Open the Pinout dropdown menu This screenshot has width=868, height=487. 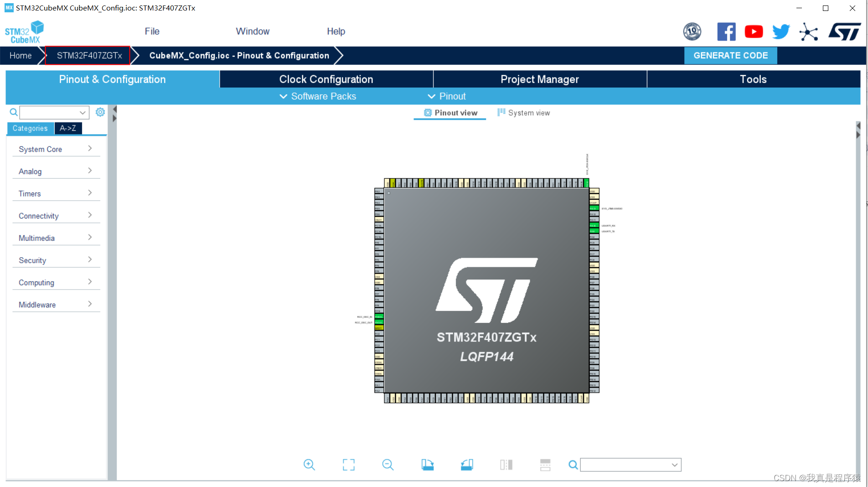(447, 96)
